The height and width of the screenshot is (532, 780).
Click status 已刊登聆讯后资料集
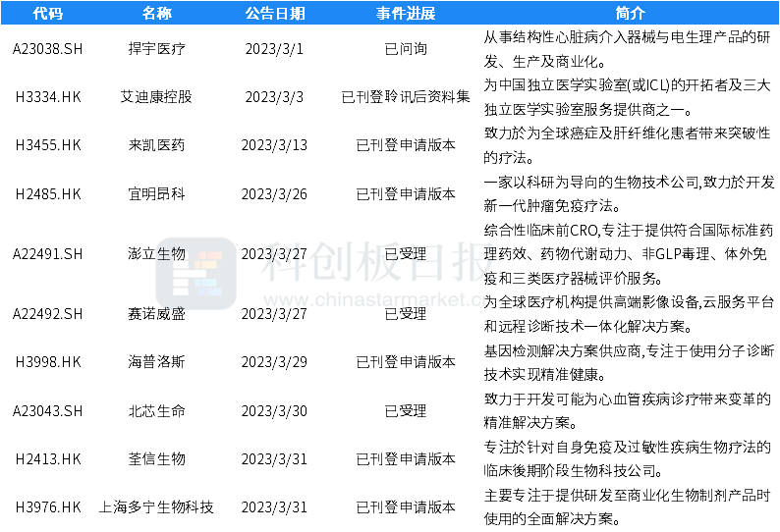(406, 97)
